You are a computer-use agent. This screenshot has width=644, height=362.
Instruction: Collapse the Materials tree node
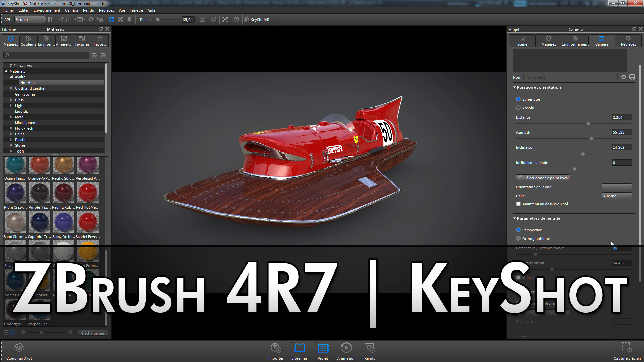[x=6, y=71]
